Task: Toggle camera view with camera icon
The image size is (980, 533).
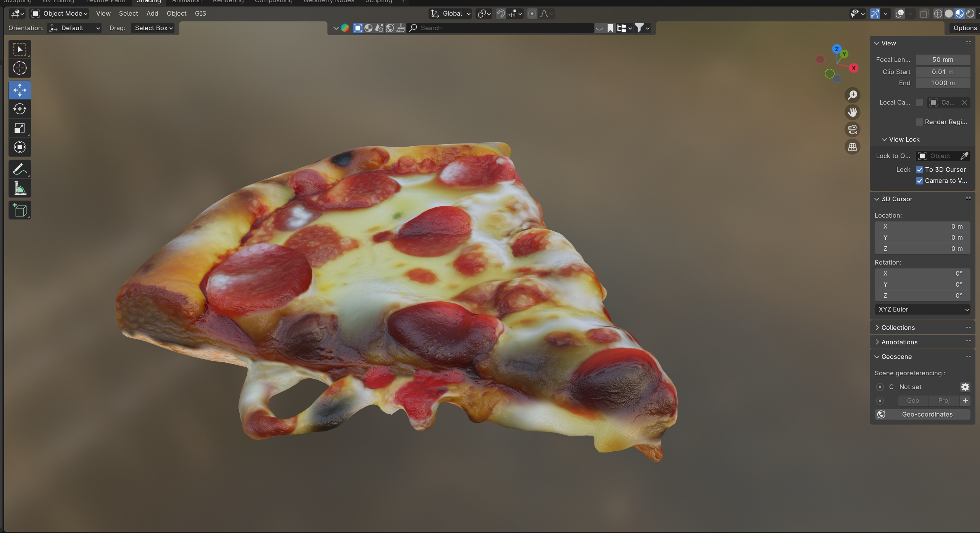Action: (852, 129)
